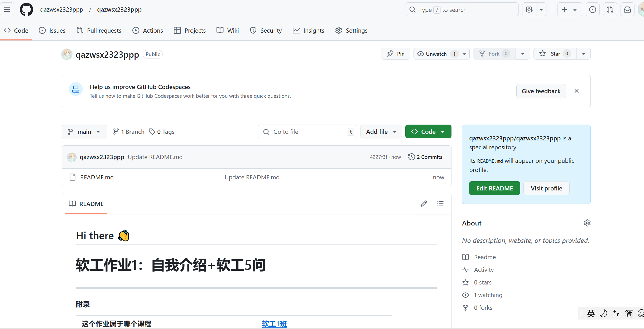Open the GitHub homepage logo
Image resolution: width=644 pixels, height=329 pixels.
[x=26, y=10]
